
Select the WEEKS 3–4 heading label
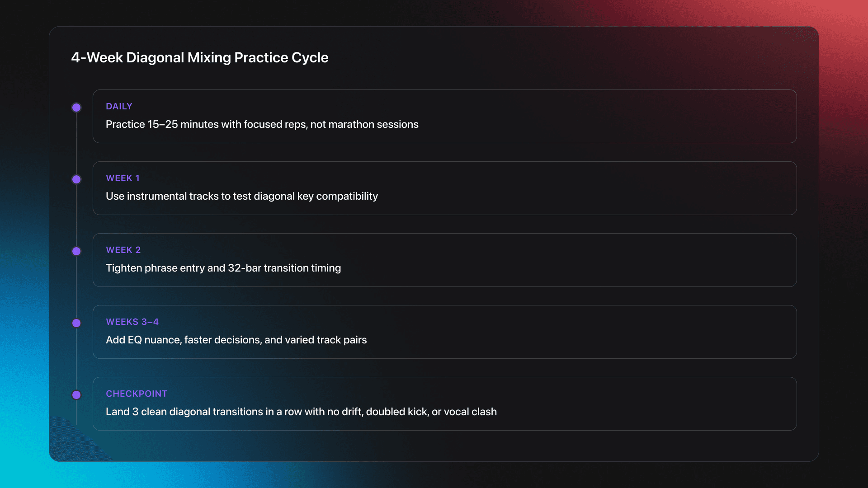pos(132,322)
